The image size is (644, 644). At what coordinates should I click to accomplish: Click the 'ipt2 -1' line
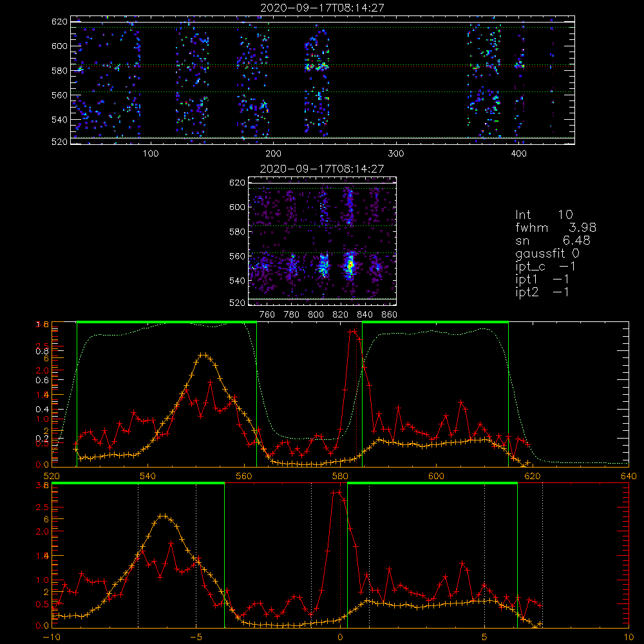(542, 292)
